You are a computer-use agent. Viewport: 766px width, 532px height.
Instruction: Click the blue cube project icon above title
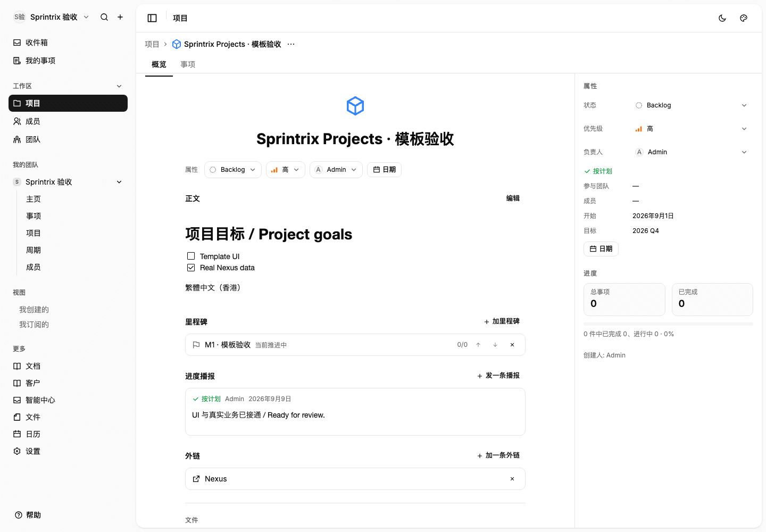[355, 106]
